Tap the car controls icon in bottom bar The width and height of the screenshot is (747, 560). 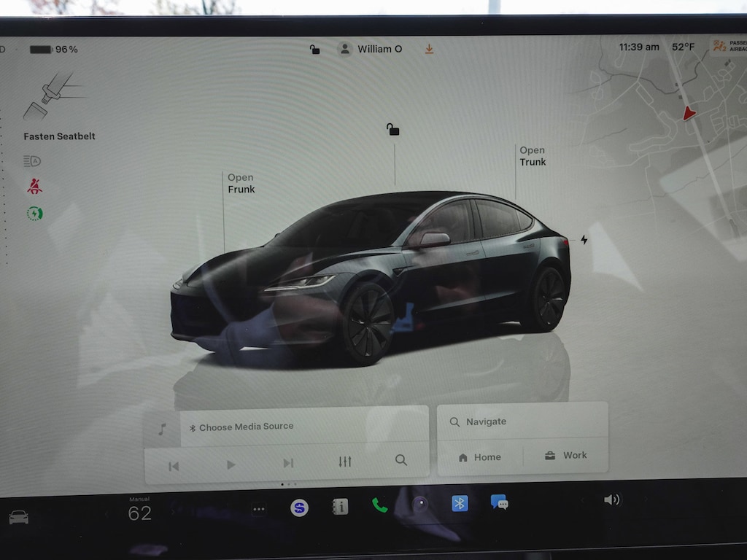click(18, 517)
